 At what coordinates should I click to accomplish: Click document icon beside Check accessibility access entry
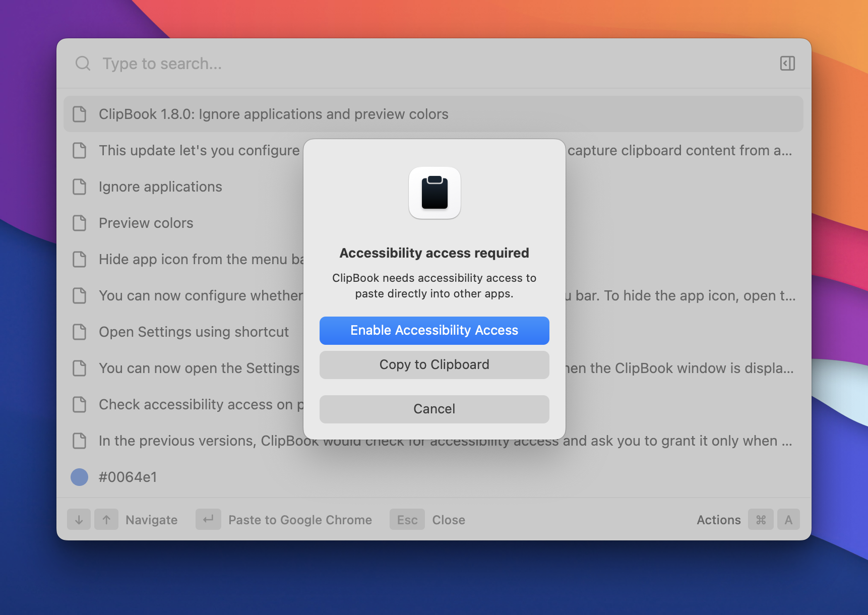click(80, 404)
